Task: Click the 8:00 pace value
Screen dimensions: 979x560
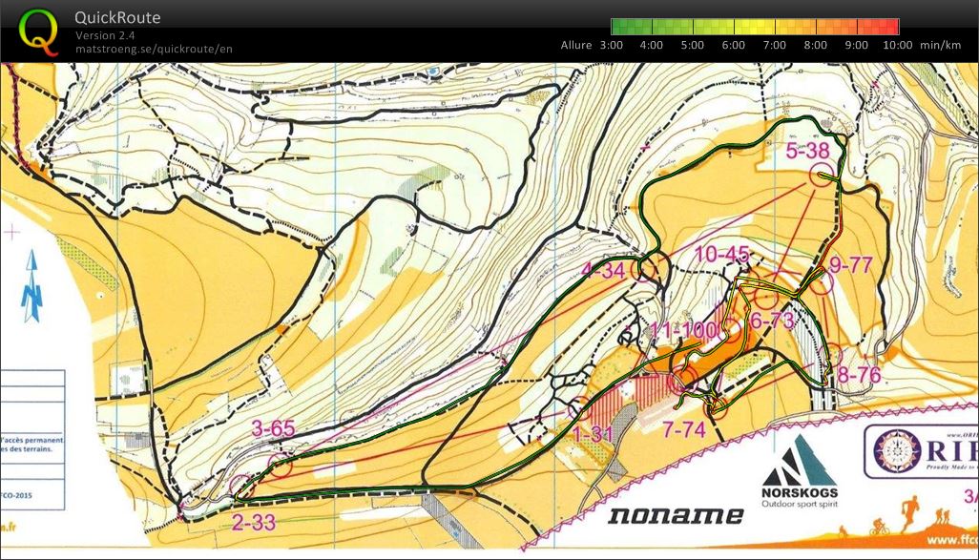Action: pos(816,45)
